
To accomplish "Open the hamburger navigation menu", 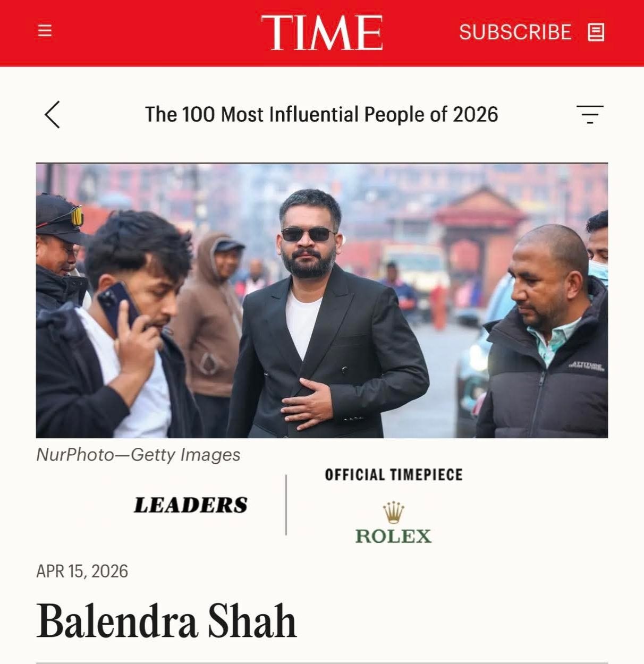I will (x=45, y=30).
